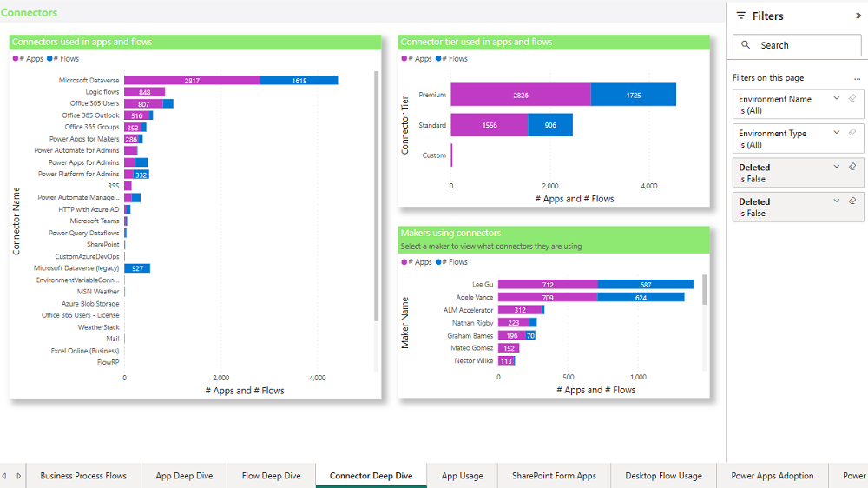
Task: Clear the Environment Type filter with eraser
Action: [852, 133]
